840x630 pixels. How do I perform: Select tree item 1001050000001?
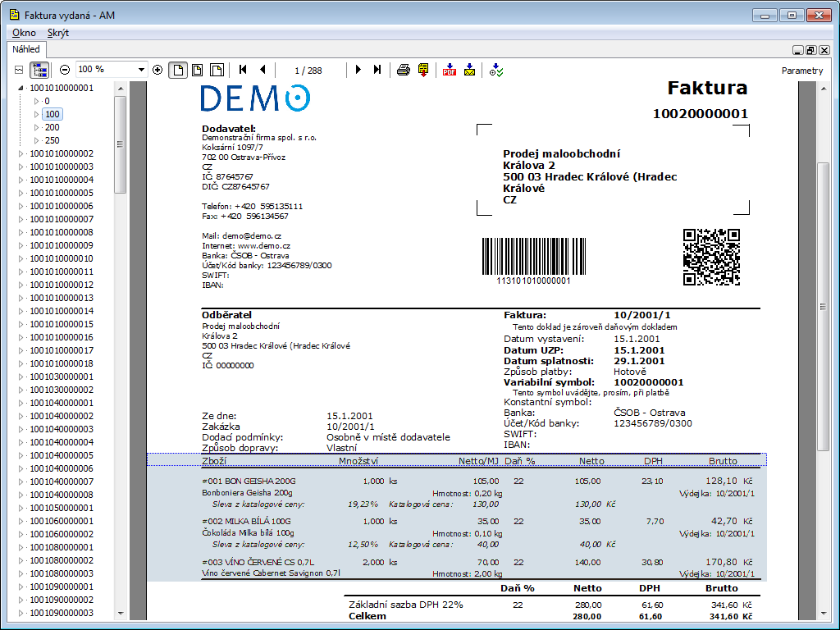[x=62, y=508]
